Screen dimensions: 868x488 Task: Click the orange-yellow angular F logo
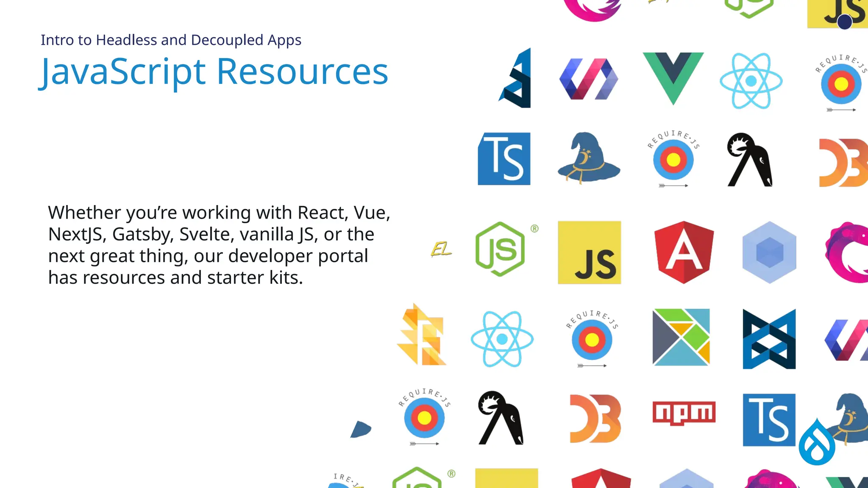[x=422, y=334]
